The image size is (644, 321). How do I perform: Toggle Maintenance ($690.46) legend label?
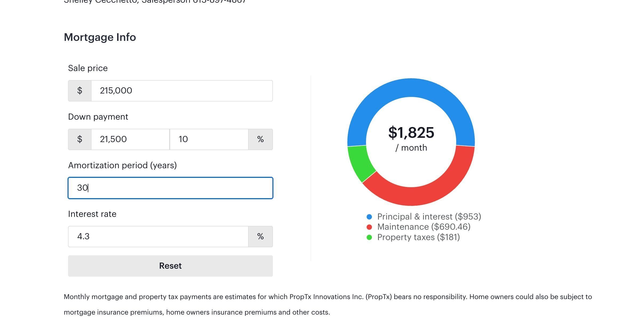pyautogui.click(x=424, y=227)
